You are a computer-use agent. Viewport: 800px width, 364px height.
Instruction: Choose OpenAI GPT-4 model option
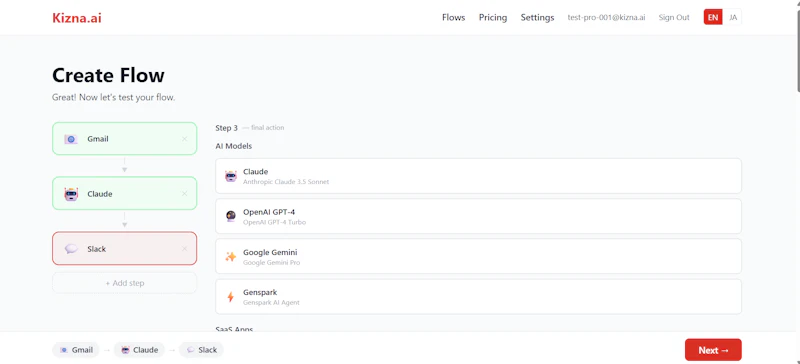coord(478,216)
